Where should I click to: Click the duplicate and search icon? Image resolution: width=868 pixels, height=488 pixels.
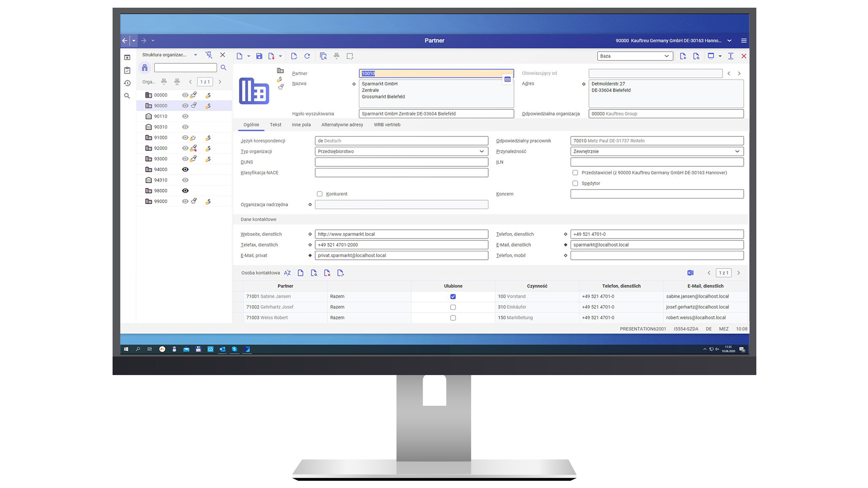click(x=323, y=56)
